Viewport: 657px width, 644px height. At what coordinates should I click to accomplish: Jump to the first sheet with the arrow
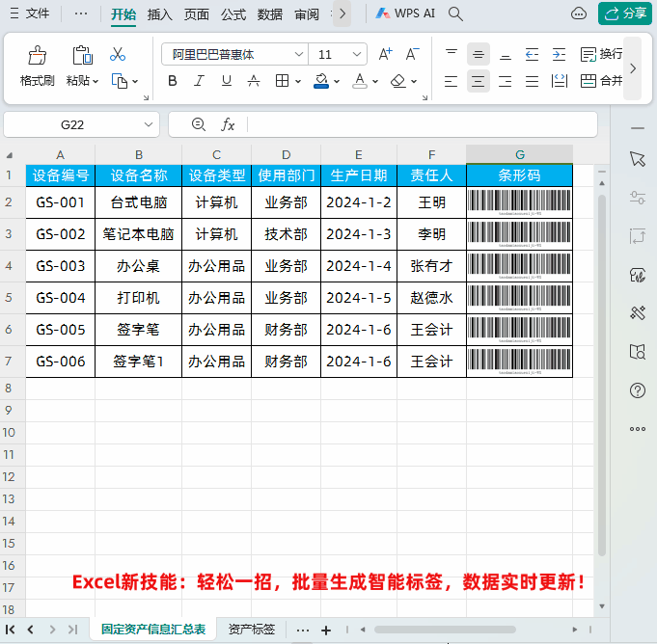(x=11, y=630)
